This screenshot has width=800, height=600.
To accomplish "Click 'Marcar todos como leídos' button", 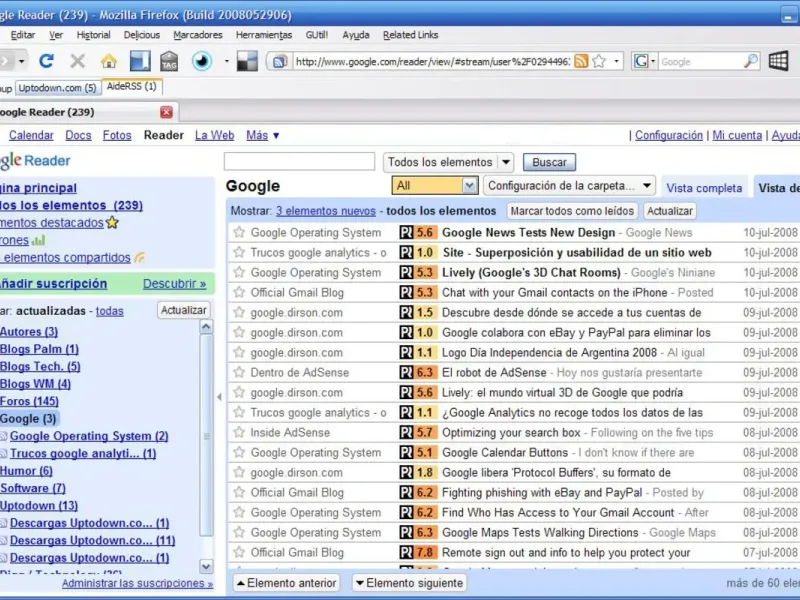I will [571, 211].
